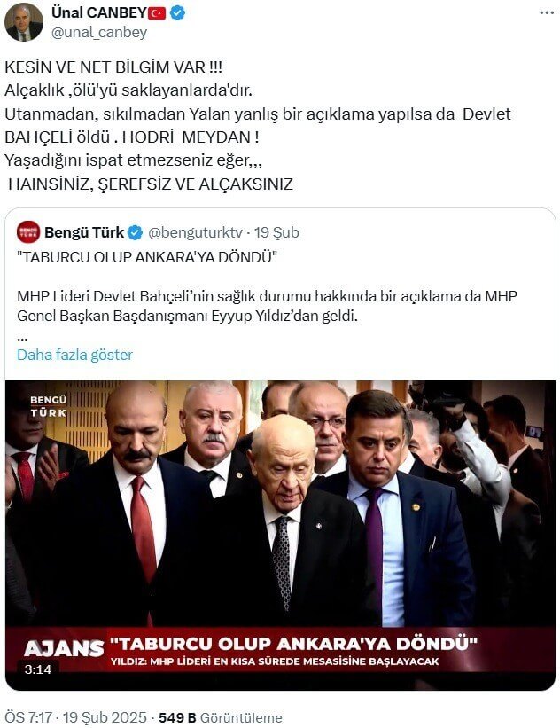Image resolution: width=560 pixels, height=728 pixels.
Task: Open the @unal_canbey handle link
Action: (x=99, y=33)
